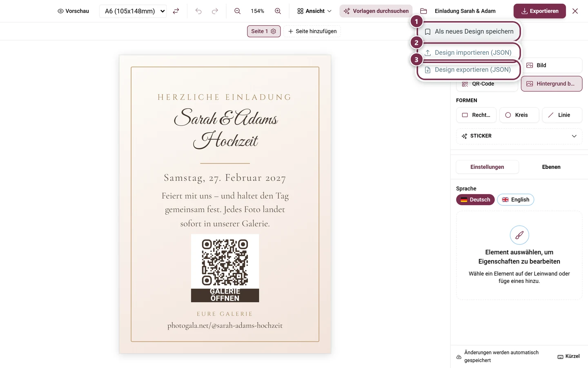Switch to the Ebenen layers tab

point(551,167)
